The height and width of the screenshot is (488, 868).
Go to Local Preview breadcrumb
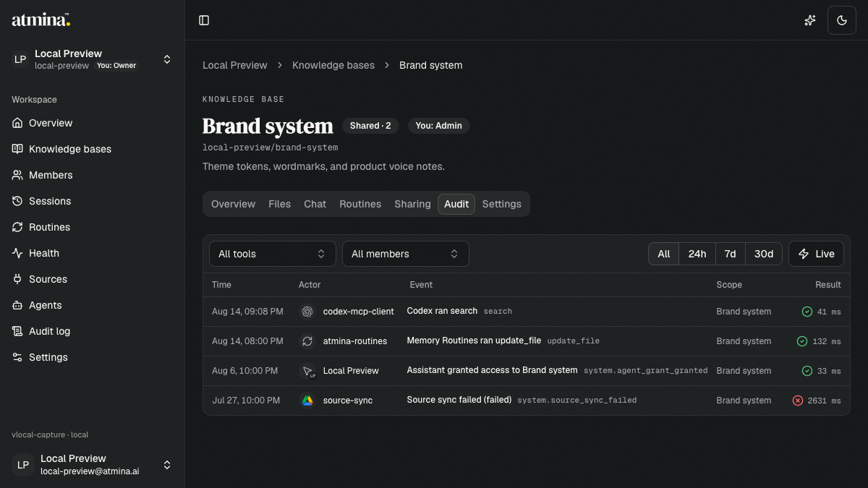point(235,65)
